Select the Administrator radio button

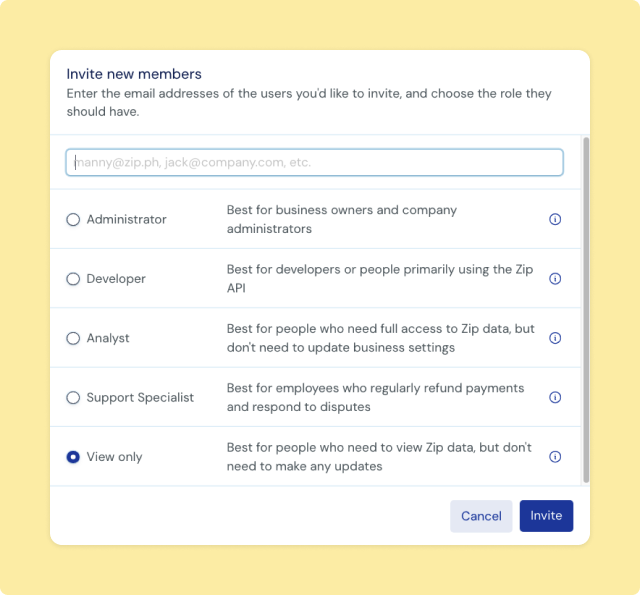point(73,220)
